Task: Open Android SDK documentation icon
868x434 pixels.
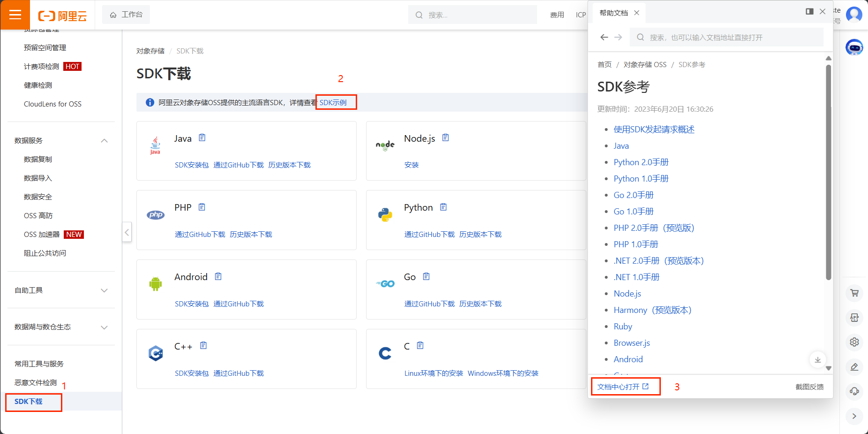Action: click(218, 276)
